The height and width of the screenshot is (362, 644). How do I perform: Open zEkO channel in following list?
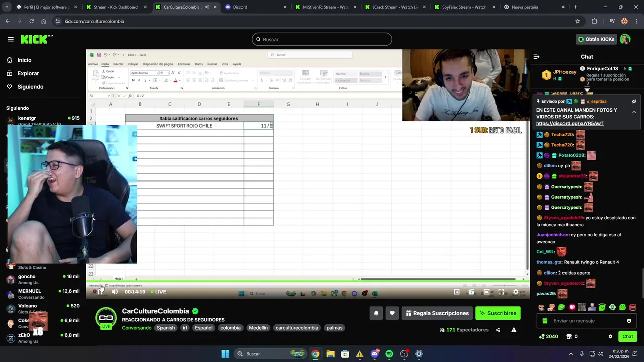point(43,338)
